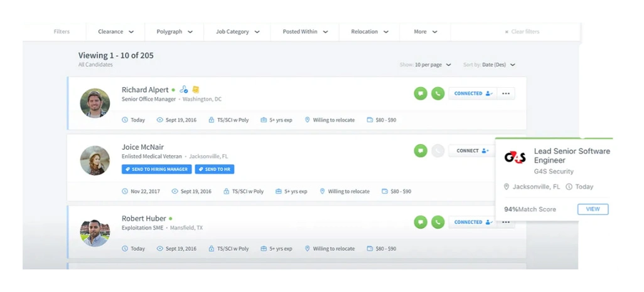Expand the Job Category filter
Image resolution: width=644 pixels, height=292 pixels.
tap(237, 31)
